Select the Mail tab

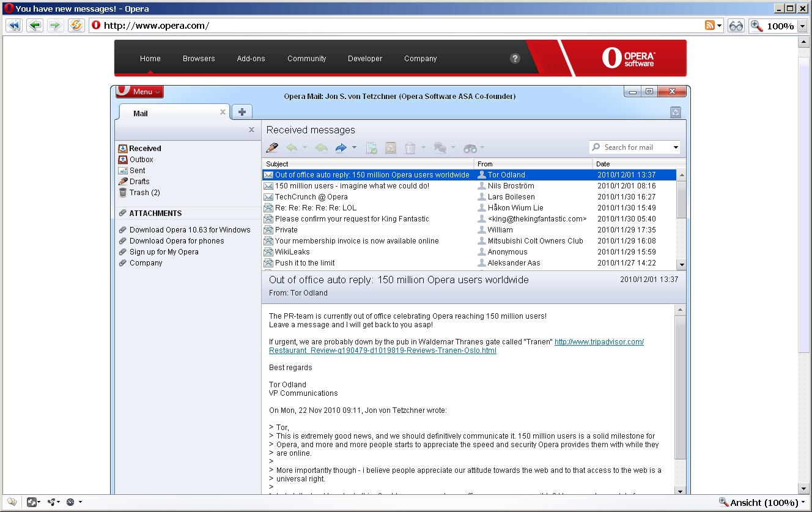tap(140, 113)
